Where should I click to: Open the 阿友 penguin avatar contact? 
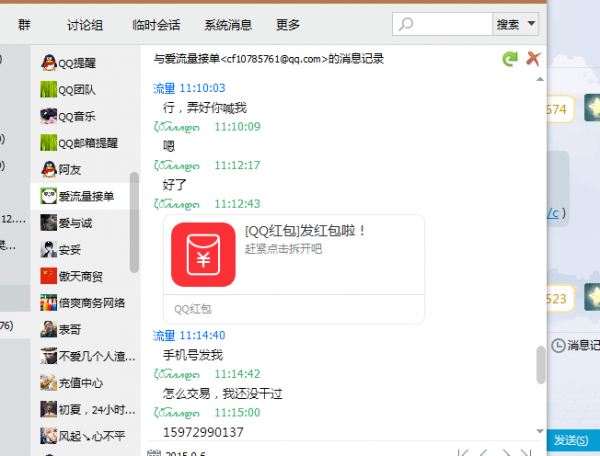tap(49, 169)
